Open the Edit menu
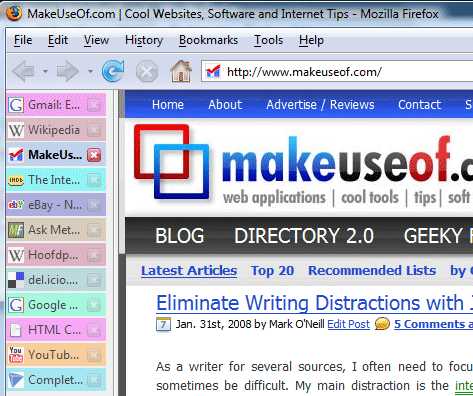 coord(58,40)
